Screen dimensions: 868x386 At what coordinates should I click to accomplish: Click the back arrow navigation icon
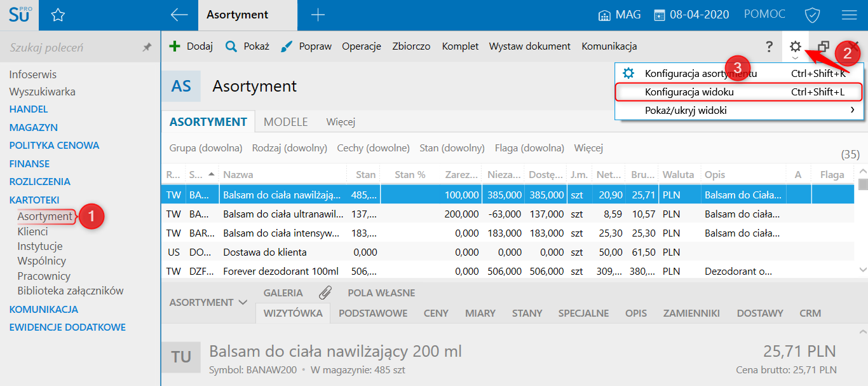[179, 15]
